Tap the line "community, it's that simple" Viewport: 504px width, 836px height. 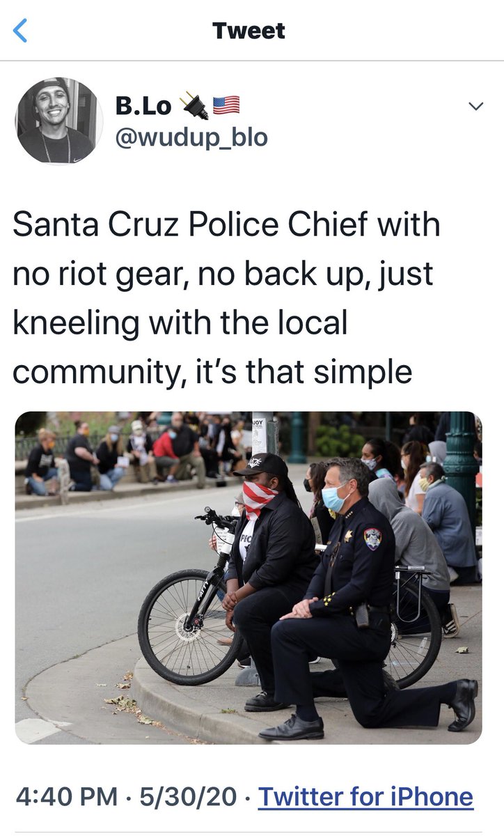pos(212,372)
